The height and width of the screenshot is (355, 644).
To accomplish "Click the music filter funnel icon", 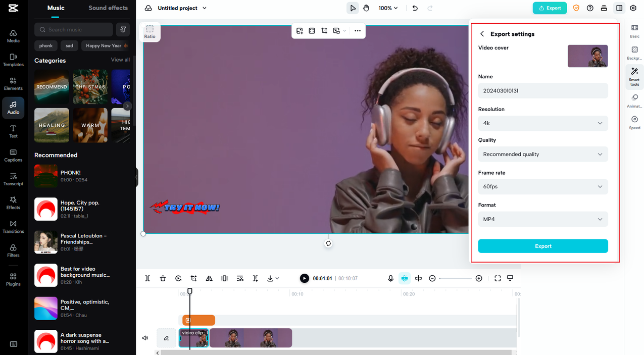I will tap(123, 29).
